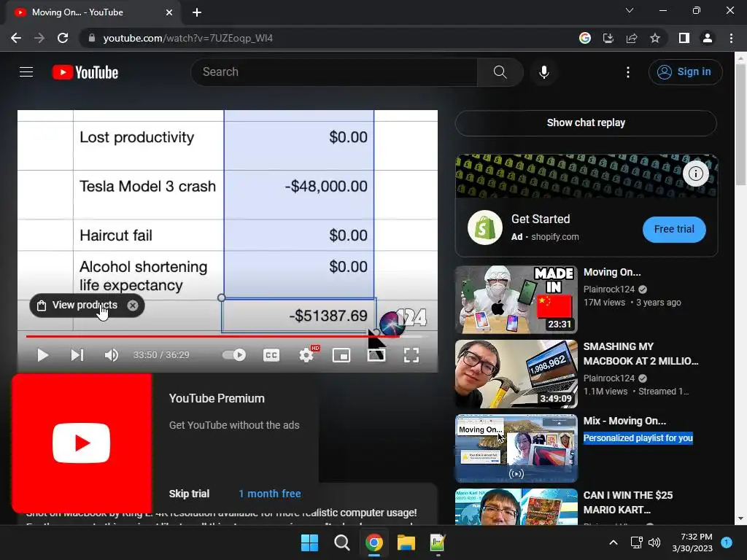The height and width of the screenshot is (560, 747).
Task: Click install app icon in address bar
Action: [x=608, y=38]
